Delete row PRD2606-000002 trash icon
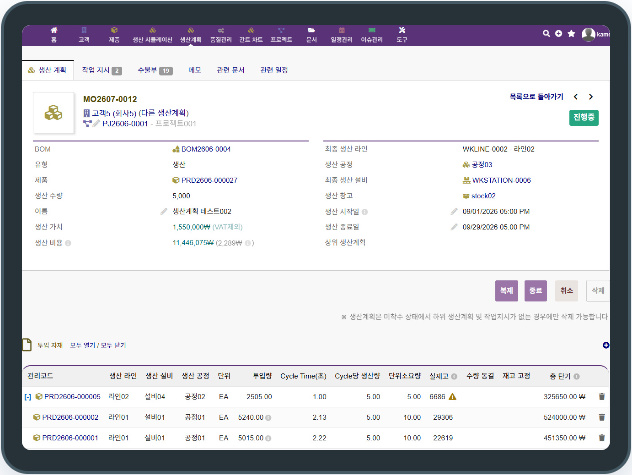 [x=602, y=417]
